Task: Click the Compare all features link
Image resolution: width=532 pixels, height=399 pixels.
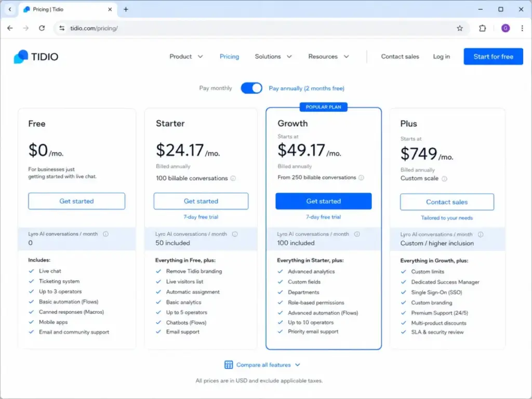Action: [x=263, y=365]
